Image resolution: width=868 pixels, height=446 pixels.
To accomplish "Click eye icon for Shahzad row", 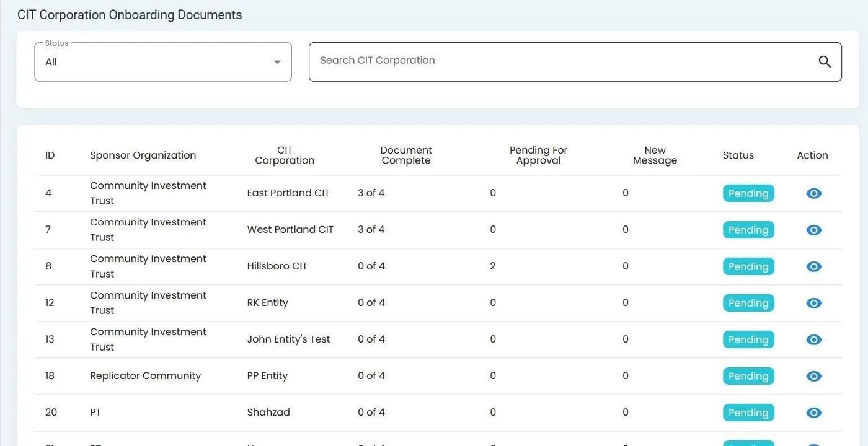I will point(813,413).
